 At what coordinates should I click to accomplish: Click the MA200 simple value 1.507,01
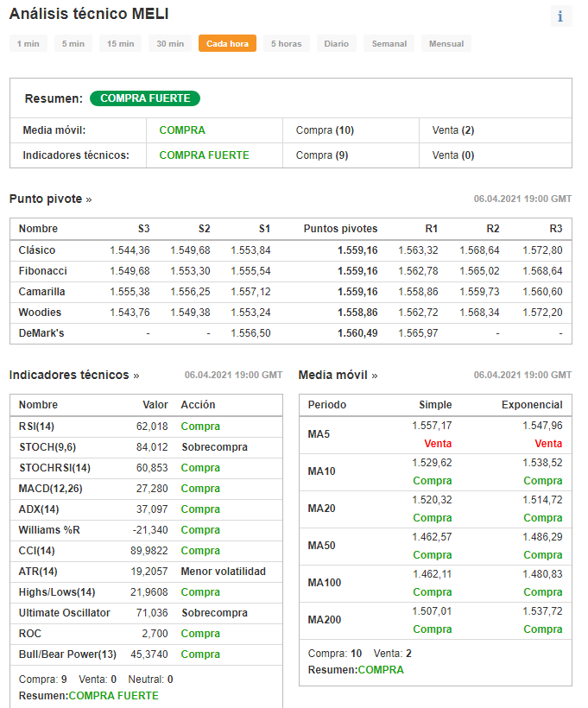pyautogui.click(x=432, y=611)
